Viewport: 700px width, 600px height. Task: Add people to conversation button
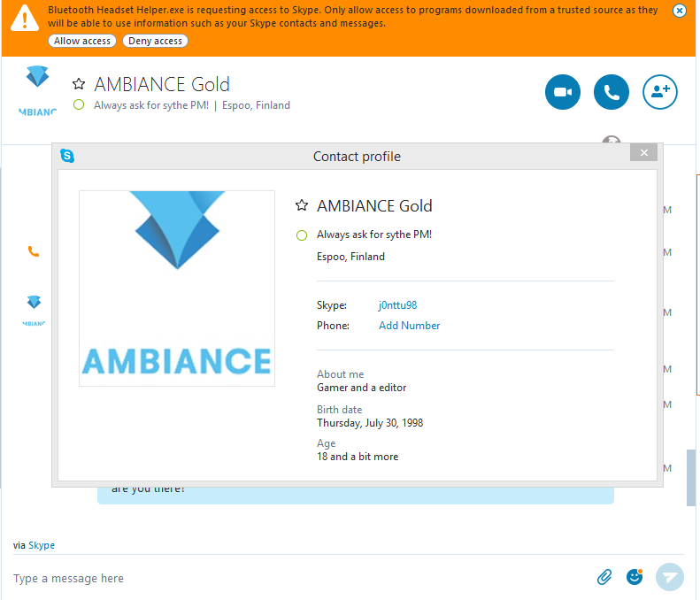pyautogui.click(x=660, y=92)
